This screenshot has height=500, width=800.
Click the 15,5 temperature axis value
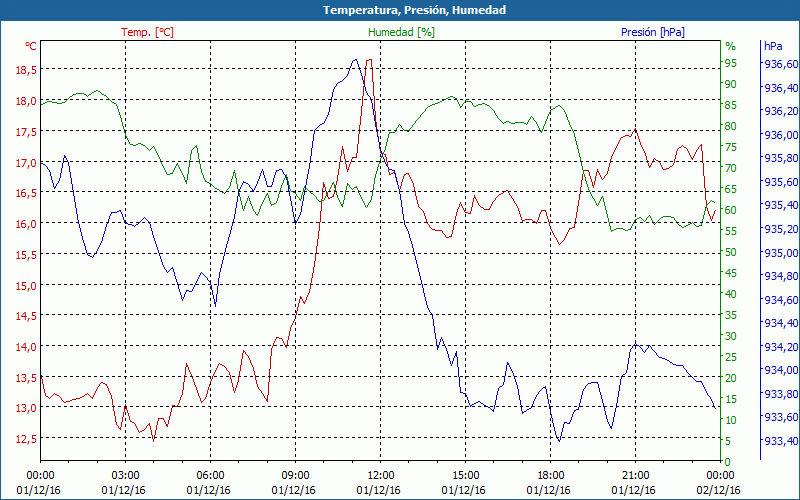coord(27,255)
